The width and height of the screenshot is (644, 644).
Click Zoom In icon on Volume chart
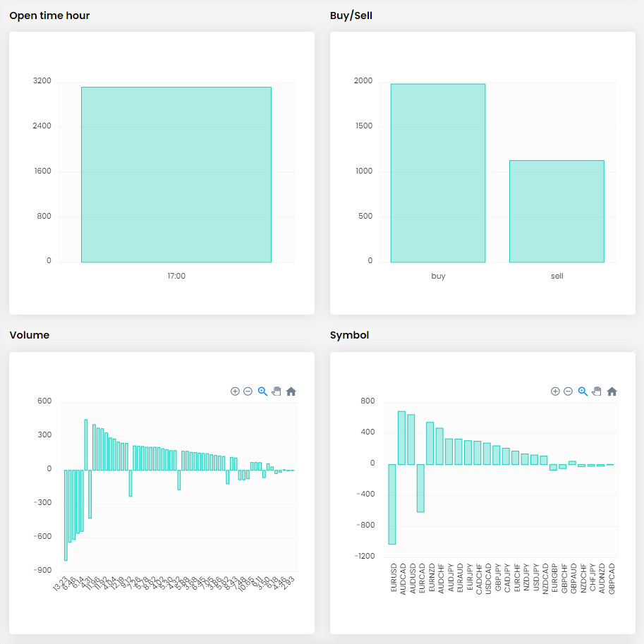pyautogui.click(x=235, y=391)
